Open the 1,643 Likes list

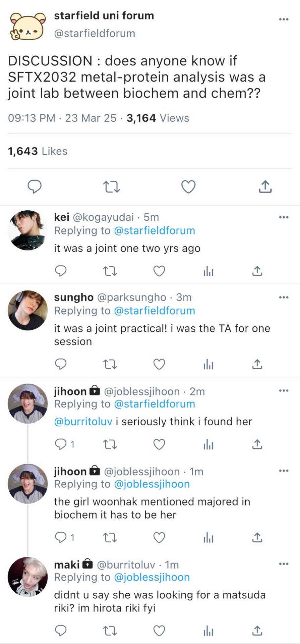(38, 151)
